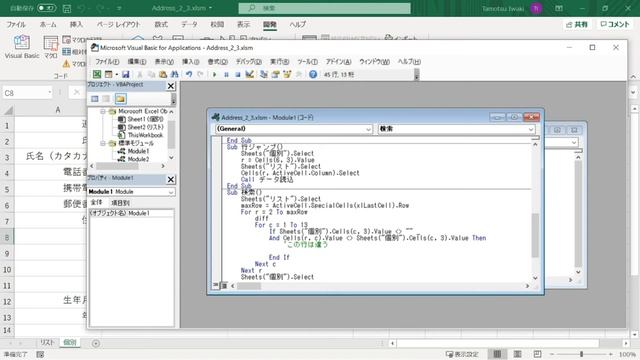Open VBA toolbar options overflow arrow
This screenshot has width=640, height=360.
click(x=416, y=75)
